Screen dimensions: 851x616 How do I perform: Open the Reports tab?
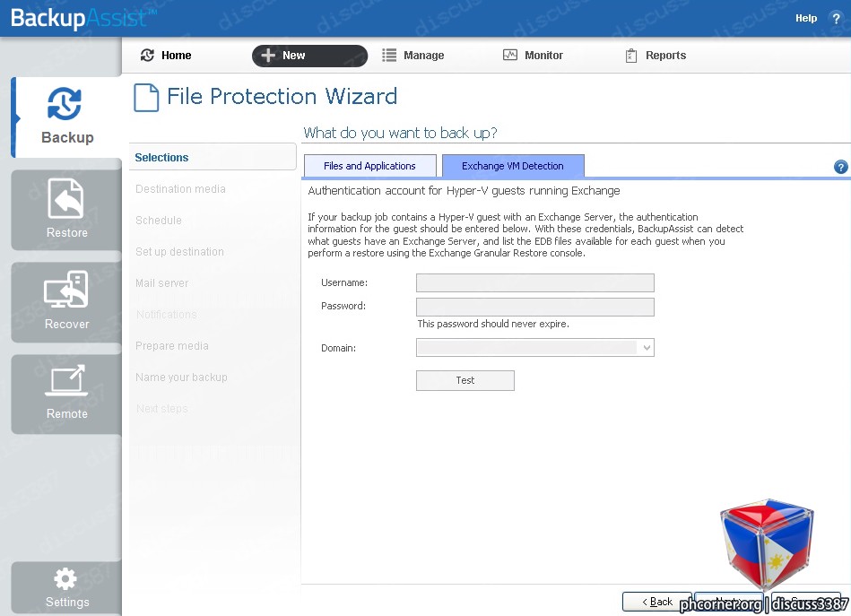pyautogui.click(x=656, y=56)
